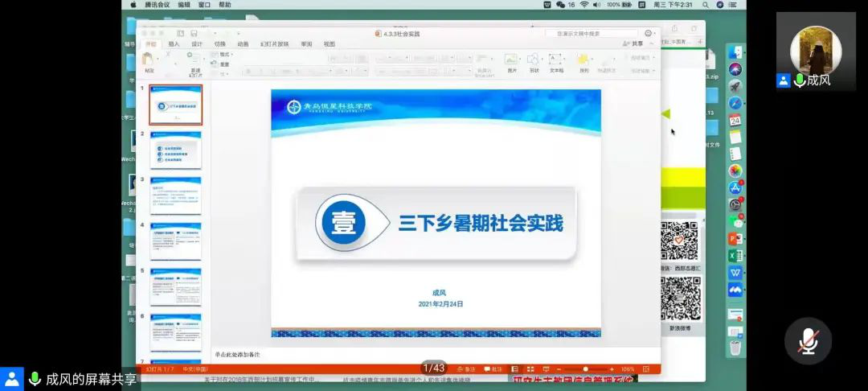Select slide 2 thumbnail in the panel
Viewport: 868px width, 391px height.
point(175,150)
